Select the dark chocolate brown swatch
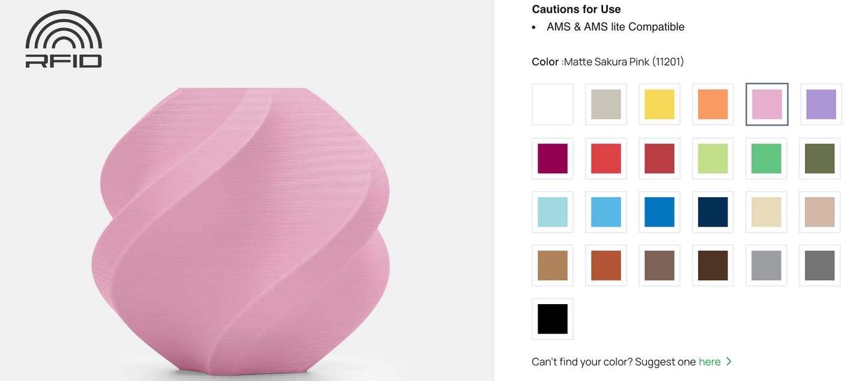 (713, 266)
